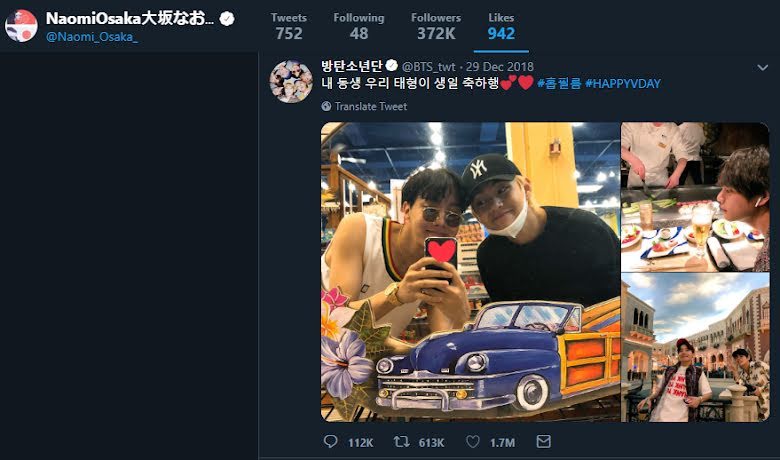780x460 pixels.
Task: Open Naomi Osaka's profile avatar
Action: click(x=21, y=25)
